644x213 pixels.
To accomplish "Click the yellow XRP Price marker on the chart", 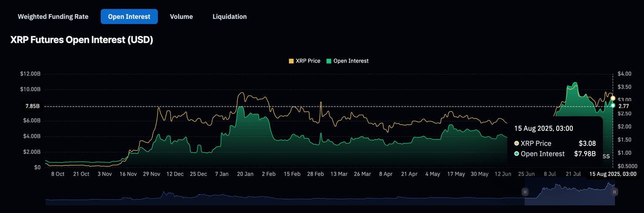I will click(x=613, y=98).
